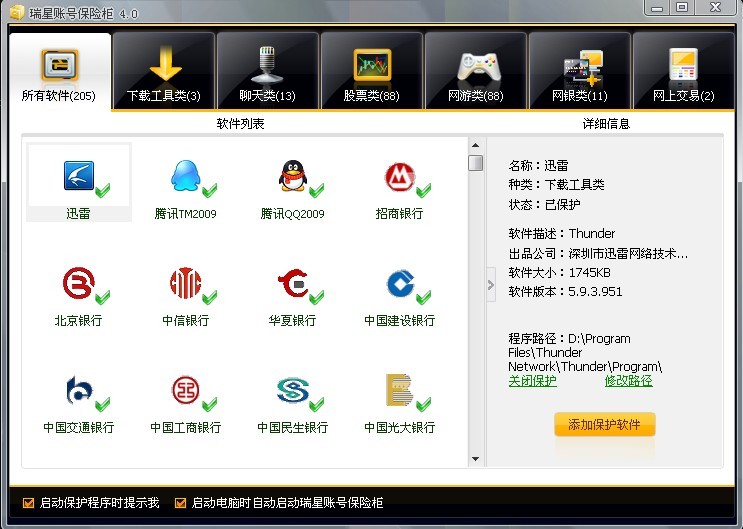Open the 所有软件(205) tab
This screenshot has height=529, width=743.
[x=60, y=71]
